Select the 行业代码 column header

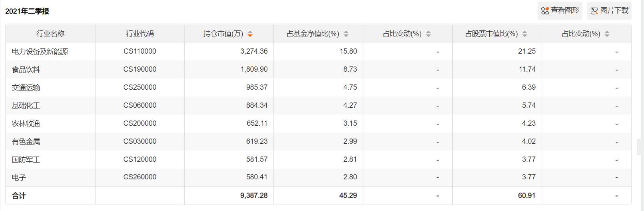coord(140,34)
